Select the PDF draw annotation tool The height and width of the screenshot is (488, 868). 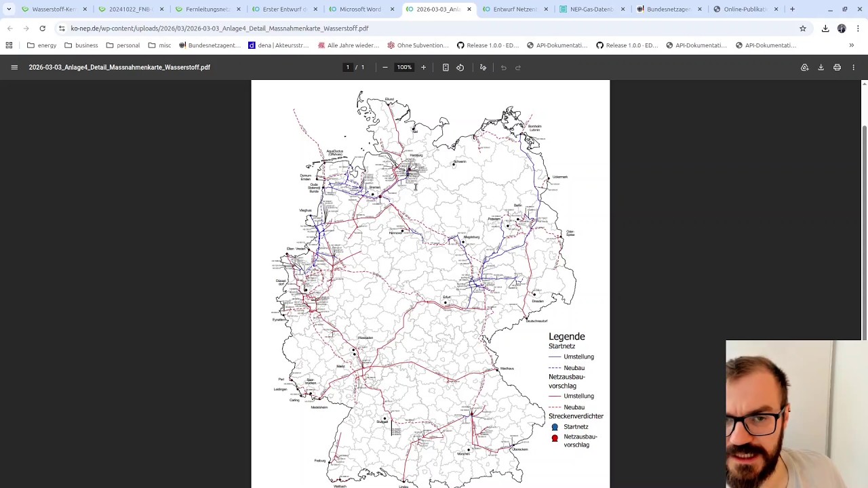pyautogui.click(x=483, y=67)
